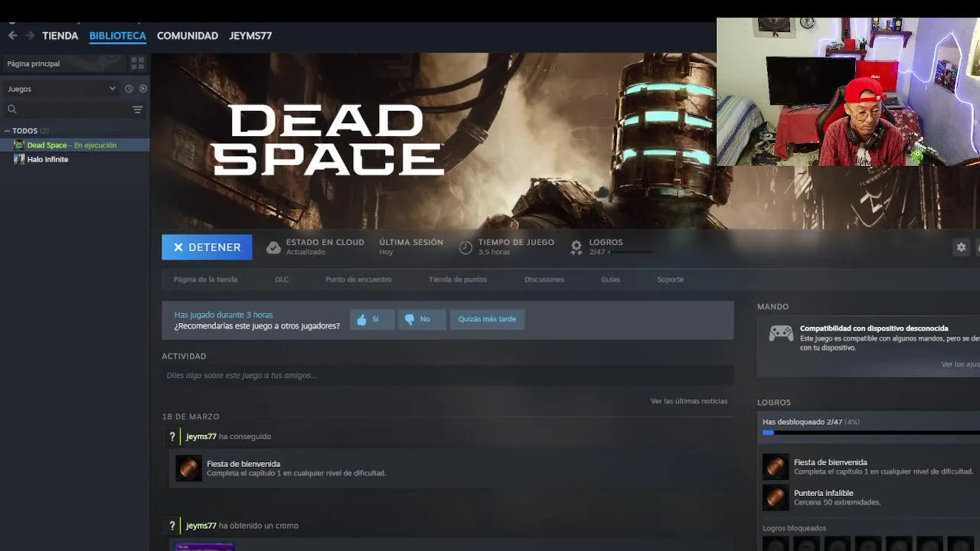Open the TIENDA menu

(60, 36)
